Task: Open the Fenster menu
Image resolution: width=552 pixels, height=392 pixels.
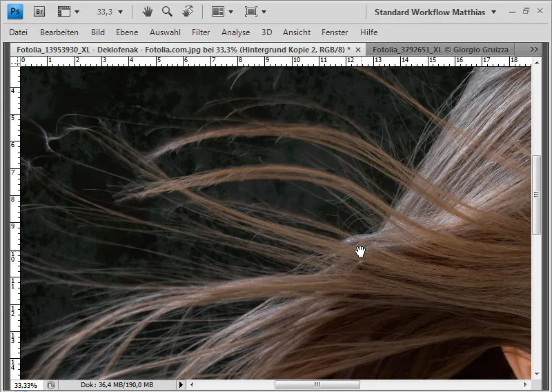Action: pyautogui.click(x=335, y=32)
